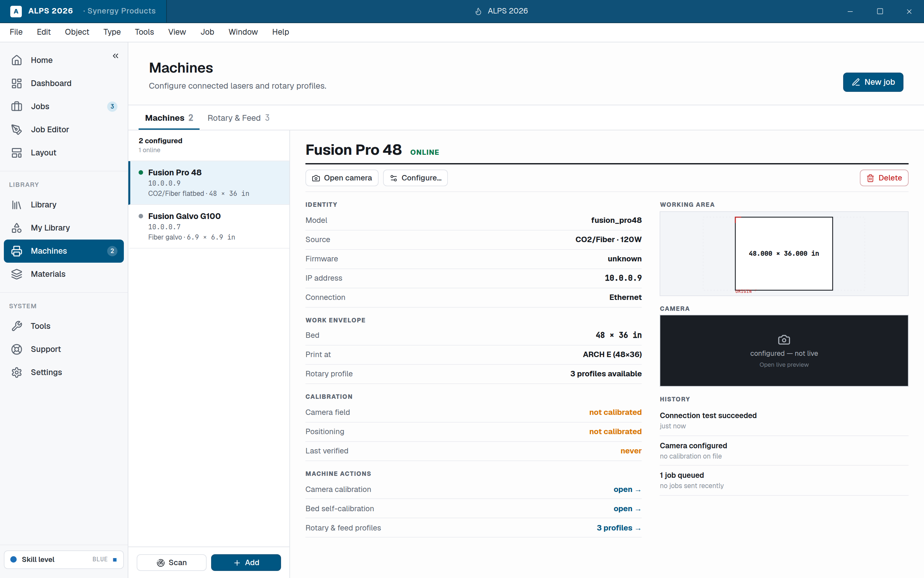Open the File menu
924x578 pixels.
[x=16, y=32]
